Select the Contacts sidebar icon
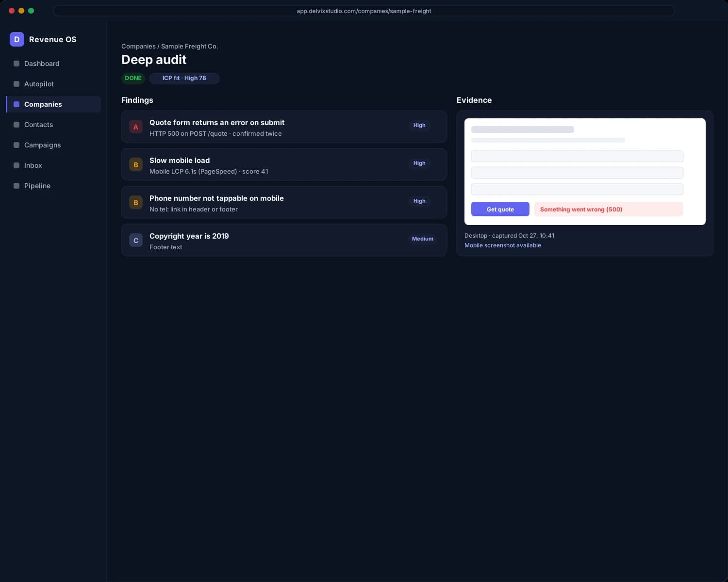728x582 pixels. click(17, 125)
